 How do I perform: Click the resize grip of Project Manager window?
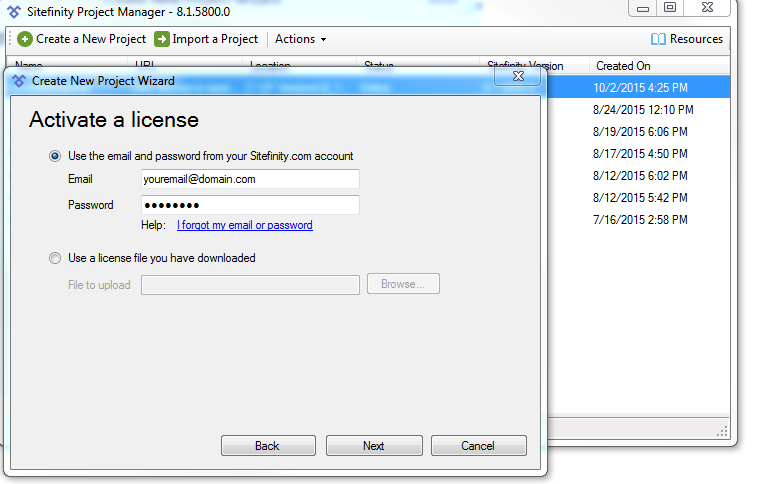723,431
